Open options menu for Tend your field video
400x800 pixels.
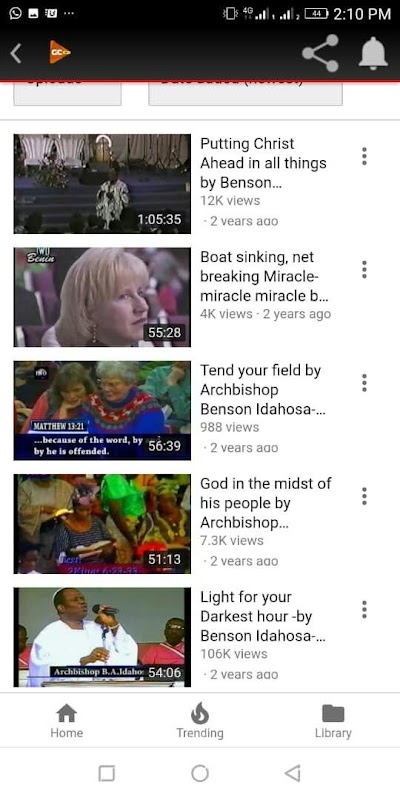click(x=364, y=383)
